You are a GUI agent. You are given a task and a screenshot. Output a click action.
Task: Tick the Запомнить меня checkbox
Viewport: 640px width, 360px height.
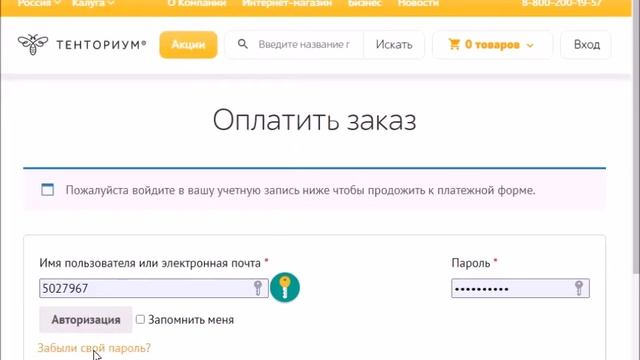[140, 319]
